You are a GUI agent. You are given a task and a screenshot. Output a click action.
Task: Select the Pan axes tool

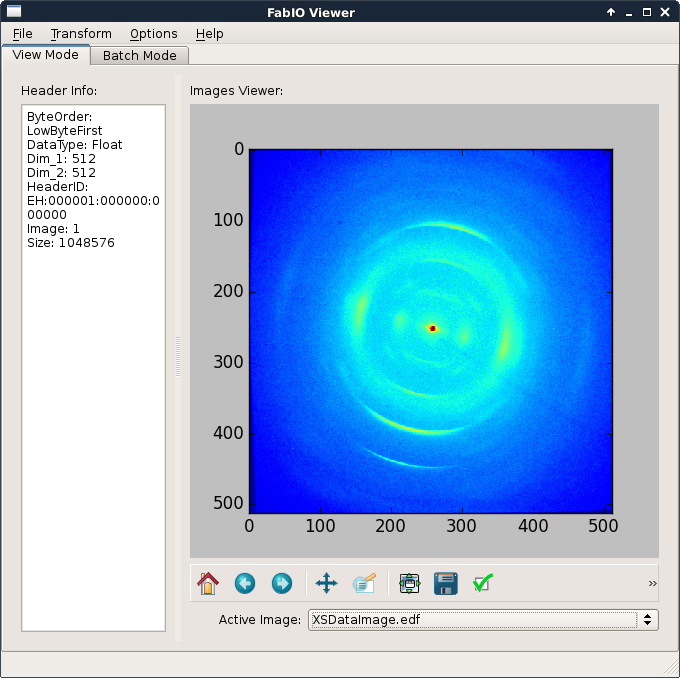click(327, 583)
